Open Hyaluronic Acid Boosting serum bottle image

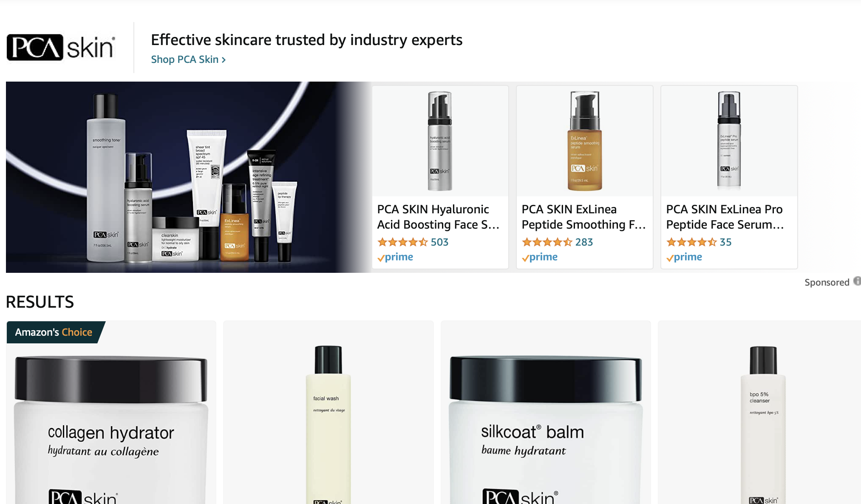(440, 141)
